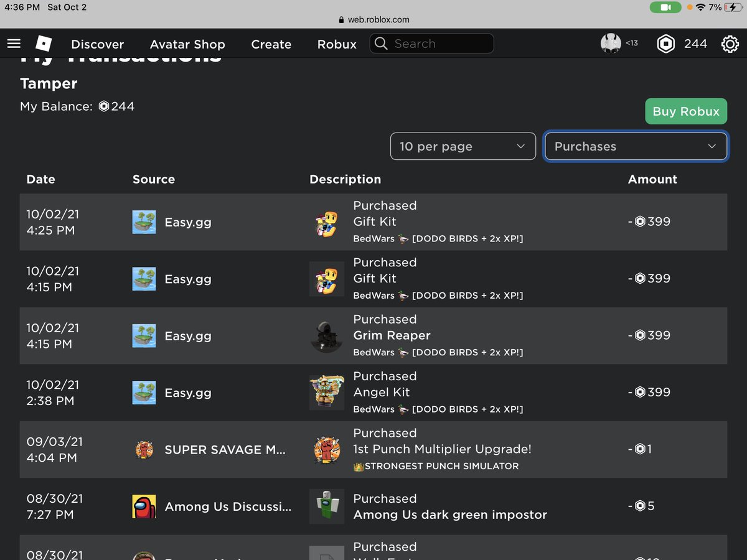This screenshot has height=560, width=747.
Task: Click the Source column header
Action: tap(154, 179)
